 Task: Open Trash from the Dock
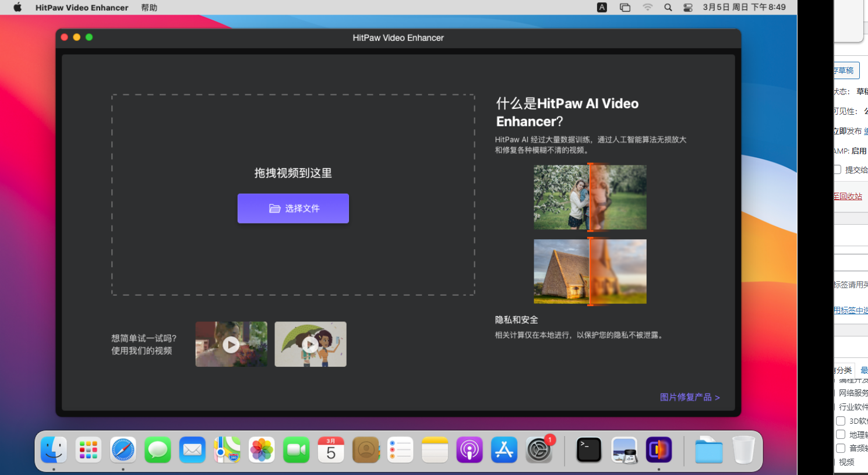(743, 450)
